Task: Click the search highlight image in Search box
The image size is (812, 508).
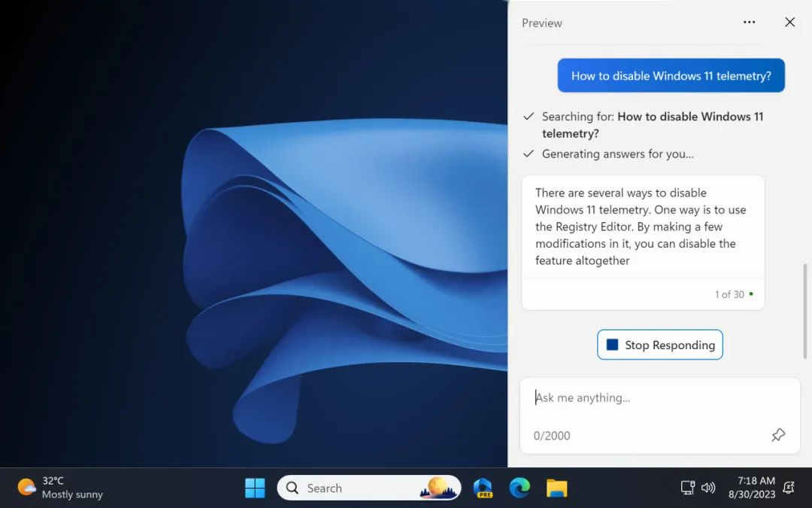Action: pos(439,488)
